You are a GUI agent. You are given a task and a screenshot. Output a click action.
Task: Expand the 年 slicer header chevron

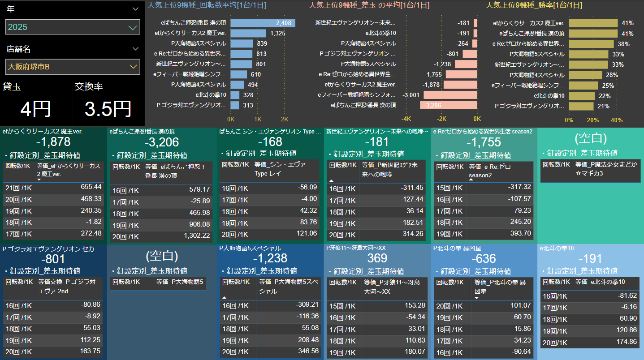(135, 9)
